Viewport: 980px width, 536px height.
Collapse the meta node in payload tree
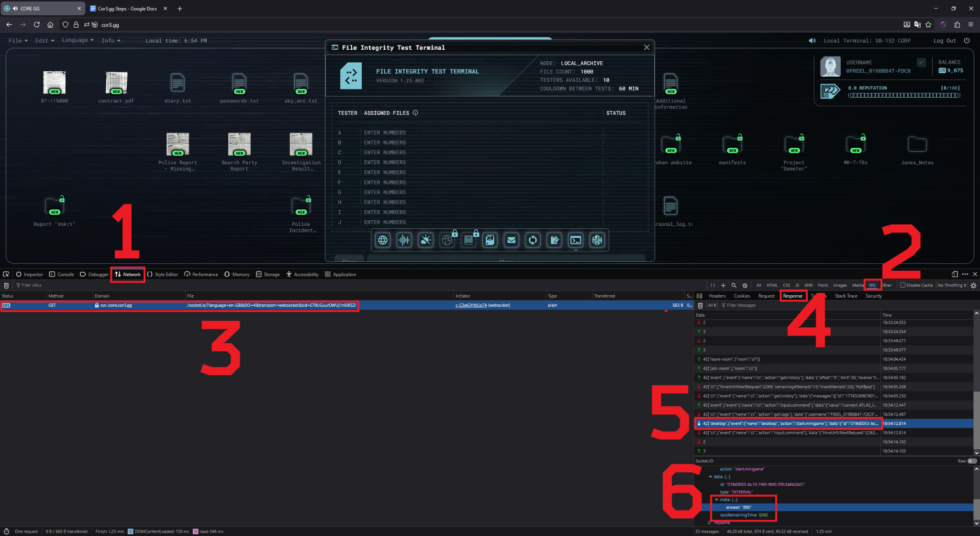(716, 500)
